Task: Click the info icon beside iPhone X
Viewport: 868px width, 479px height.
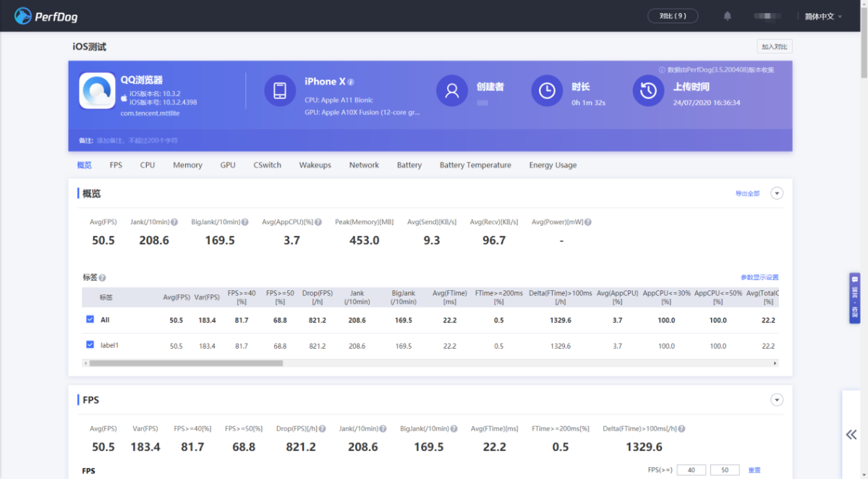Action: coord(351,82)
